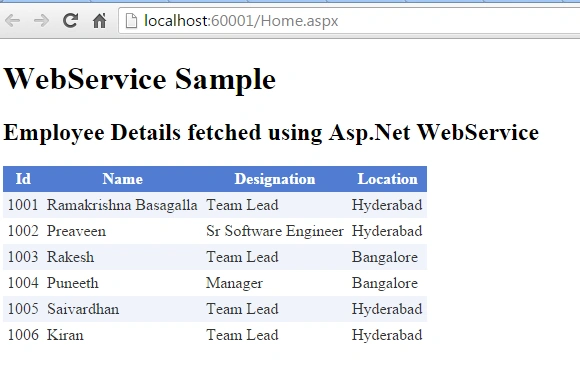Click the Sr Software Engineer cell
Image resolution: width=580 pixels, height=368 pixels.
pos(275,231)
